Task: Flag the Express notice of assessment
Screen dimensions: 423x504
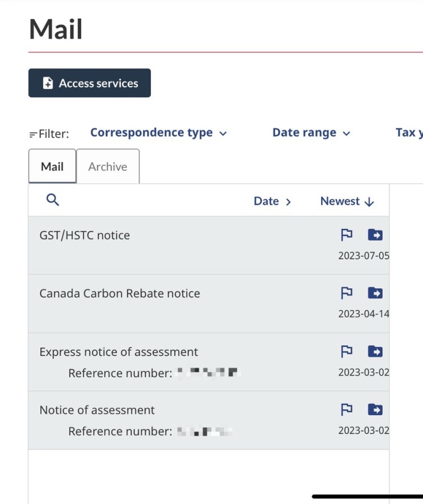Action: click(347, 351)
